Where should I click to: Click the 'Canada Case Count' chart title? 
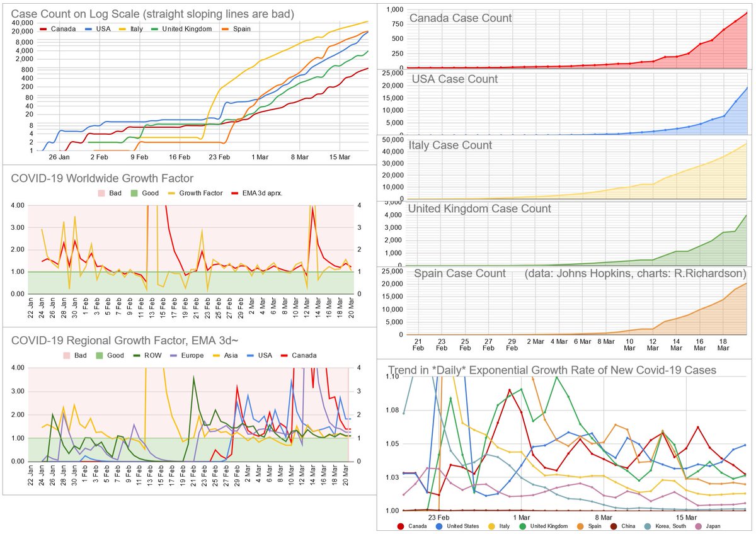461,18
